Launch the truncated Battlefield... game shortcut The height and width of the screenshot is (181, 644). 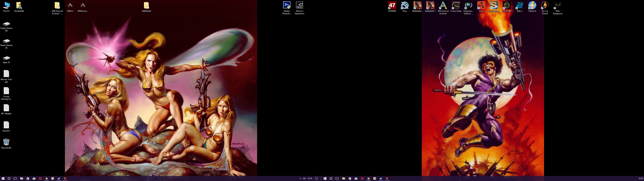click(x=417, y=7)
